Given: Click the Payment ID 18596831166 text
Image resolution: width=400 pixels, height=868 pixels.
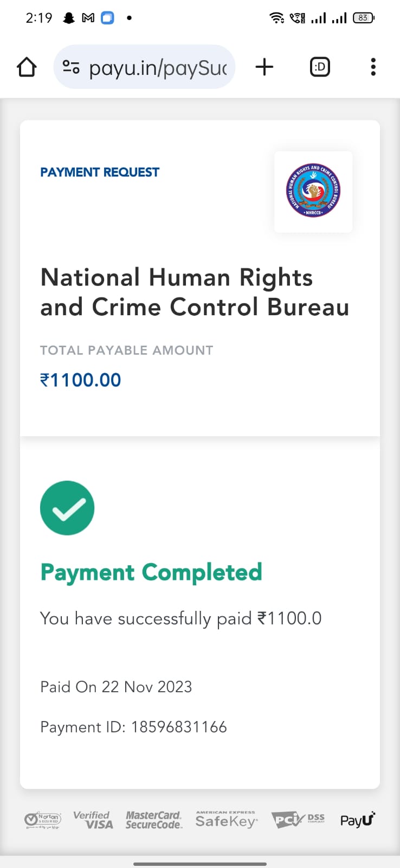Looking at the screenshot, I should 133,727.
